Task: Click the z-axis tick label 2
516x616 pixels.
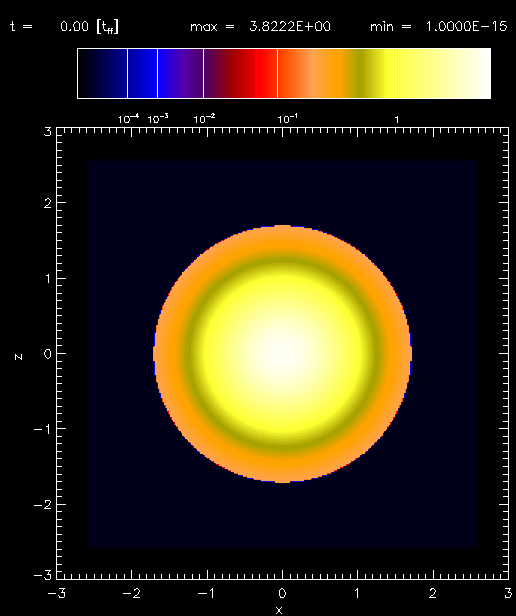Action: 48,203
